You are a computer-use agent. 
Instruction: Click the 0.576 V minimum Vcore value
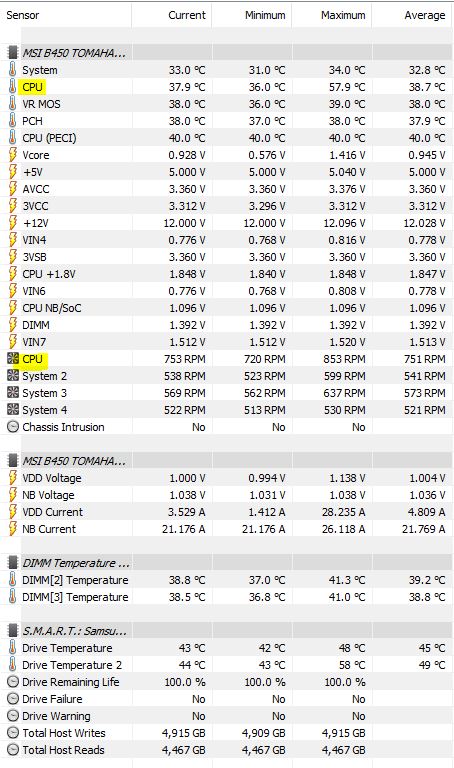click(266, 155)
